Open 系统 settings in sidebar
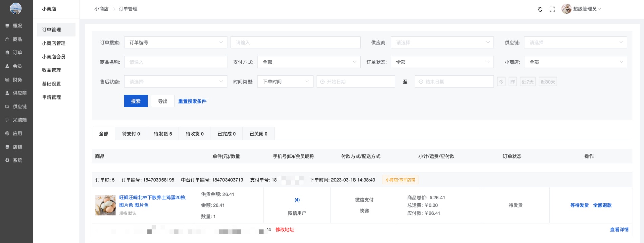Screen dimensions: 644x243 click(17, 160)
